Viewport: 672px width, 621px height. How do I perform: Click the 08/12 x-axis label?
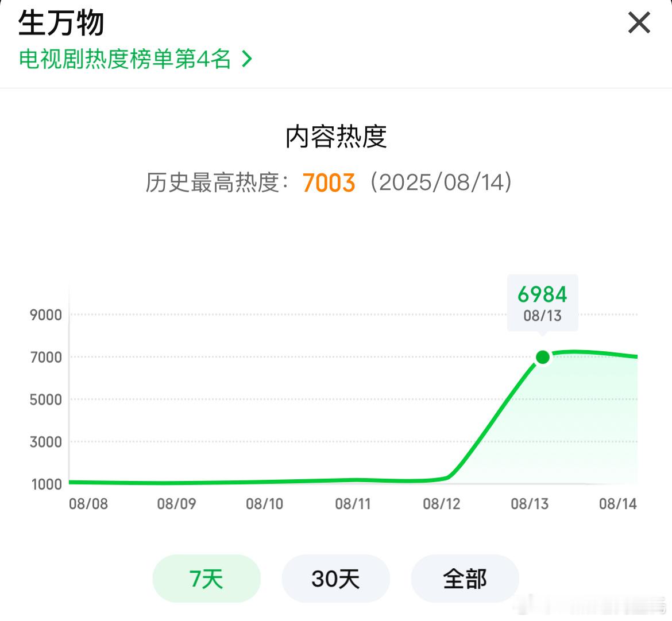pos(442,504)
